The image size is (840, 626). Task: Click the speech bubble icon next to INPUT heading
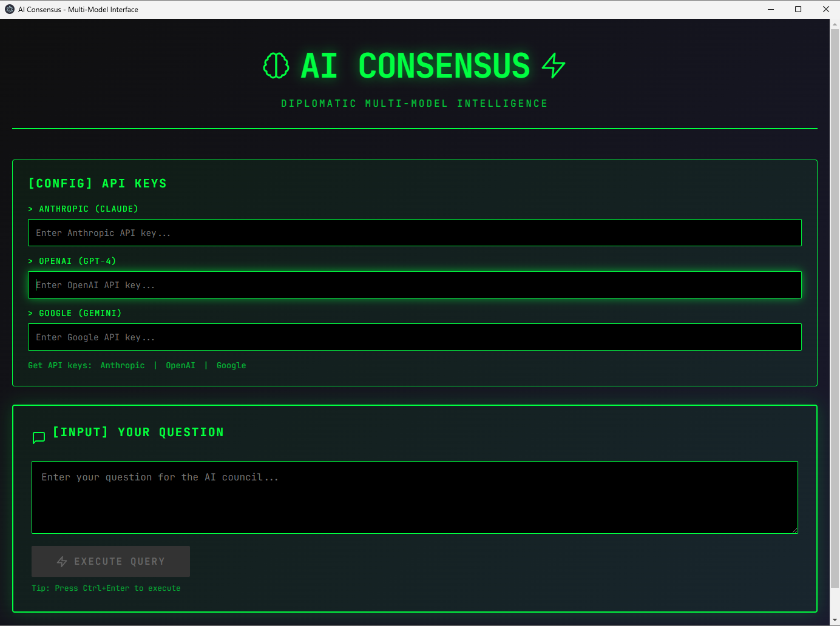tap(38, 437)
